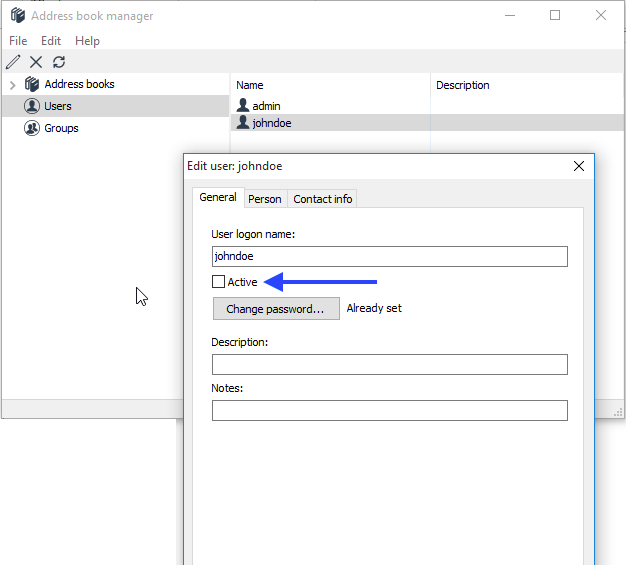
Task: Click the User logon name field
Action: (389, 257)
